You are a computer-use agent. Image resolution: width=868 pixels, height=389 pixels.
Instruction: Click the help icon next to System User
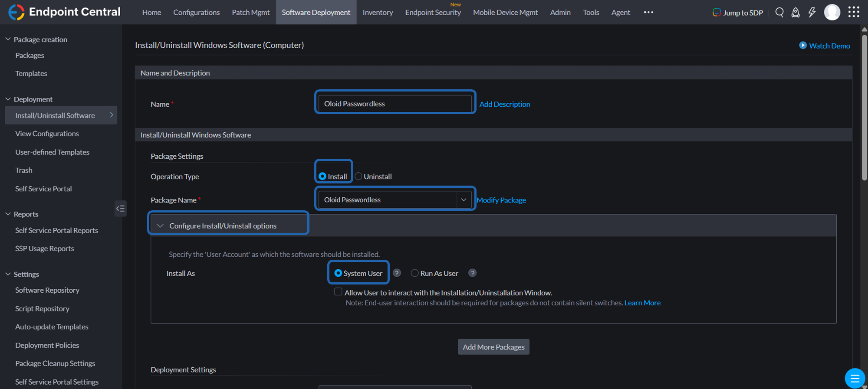pyautogui.click(x=397, y=273)
